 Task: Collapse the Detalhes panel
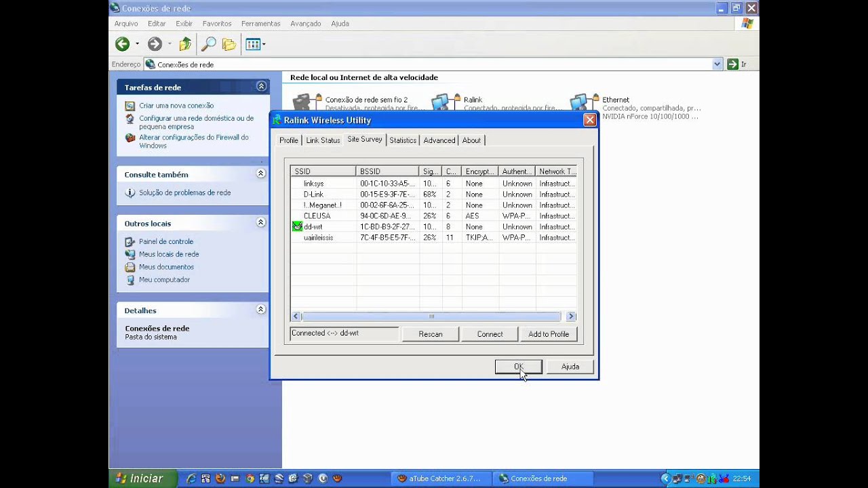click(261, 310)
